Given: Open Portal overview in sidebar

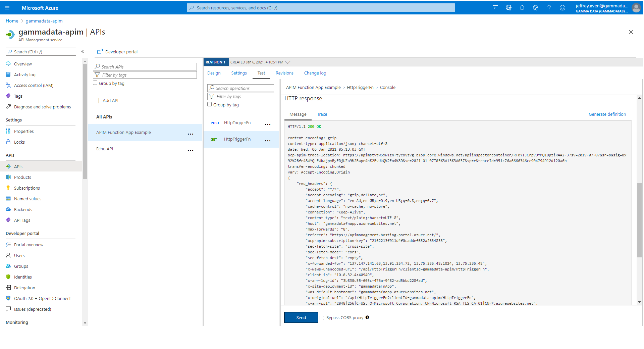Looking at the screenshot, I should [x=29, y=245].
